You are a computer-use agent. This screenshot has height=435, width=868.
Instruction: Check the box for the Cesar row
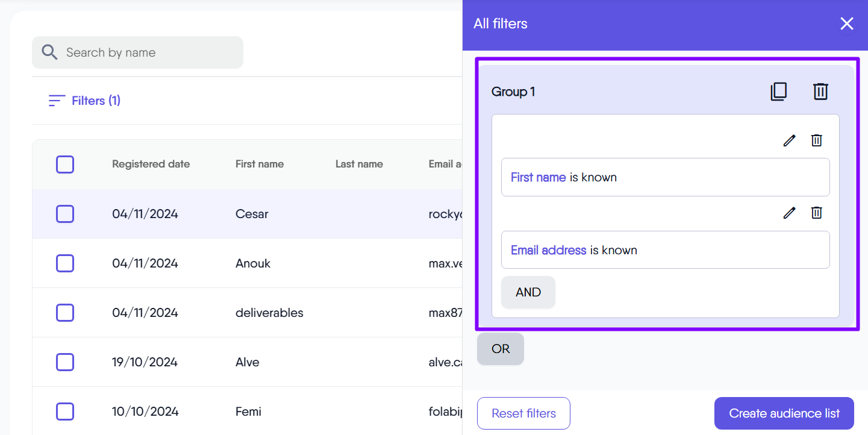click(65, 214)
